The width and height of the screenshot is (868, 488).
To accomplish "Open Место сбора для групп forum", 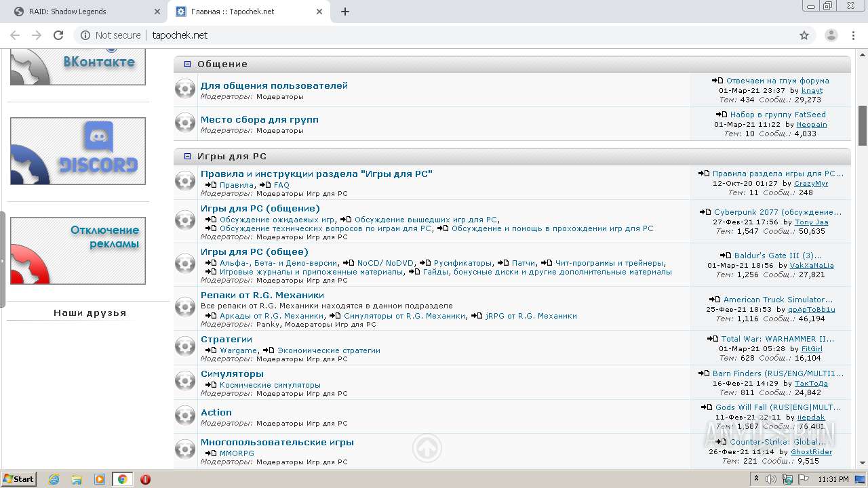I will [x=259, y=120].
